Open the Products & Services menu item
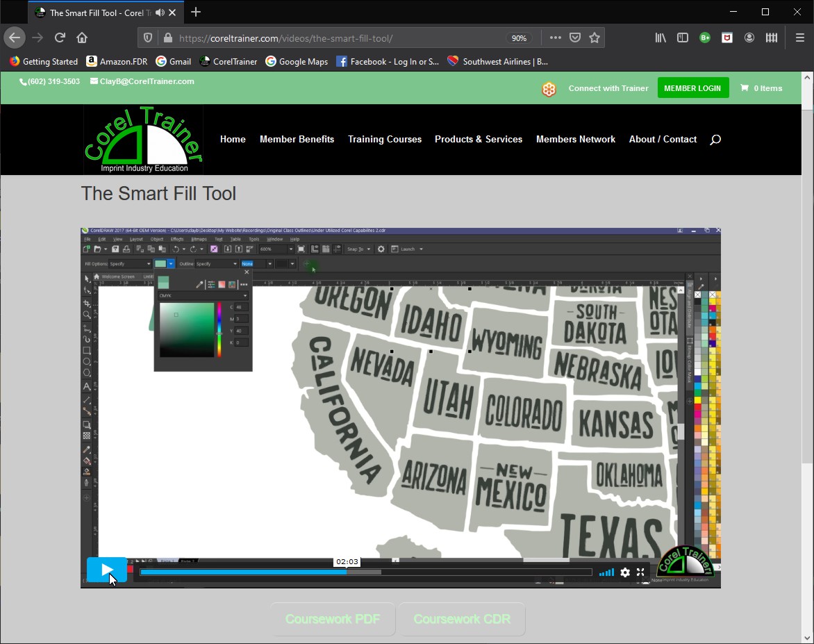Screen dimensions: 814x644 point(479,139)
